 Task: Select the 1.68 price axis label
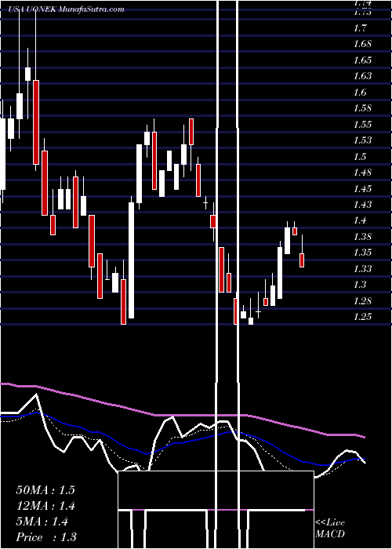tap(362, 44)
